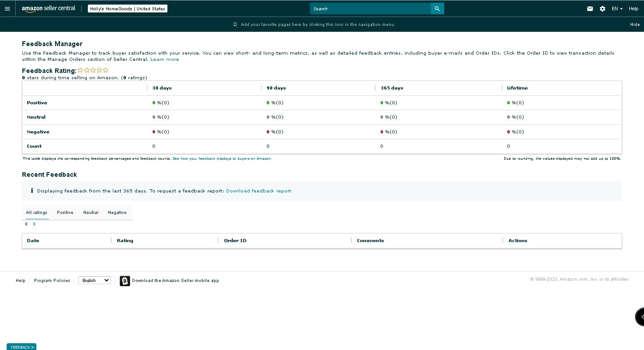The image size is (644, 350).
Task: Click Positive 365 days percentage value
Action: (389, 102)
